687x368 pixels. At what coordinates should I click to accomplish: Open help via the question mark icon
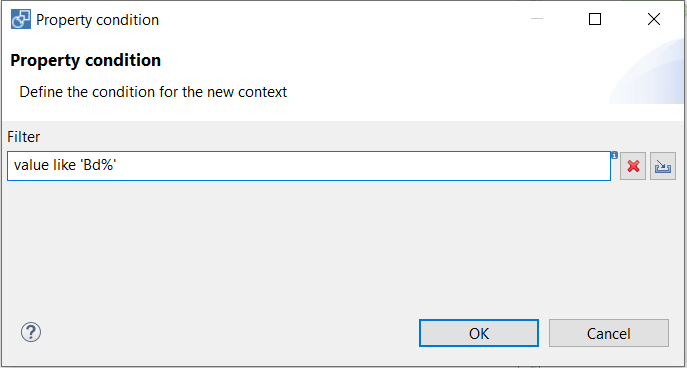(31, 333)
